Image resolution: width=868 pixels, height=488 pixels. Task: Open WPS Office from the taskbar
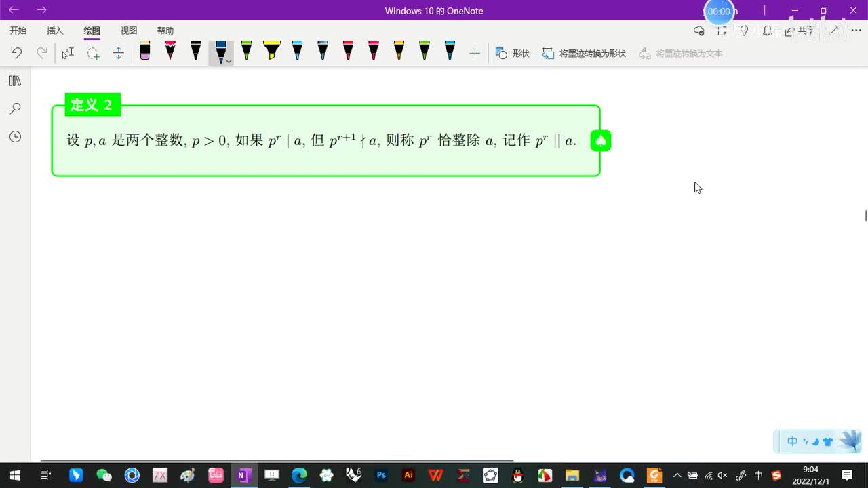436,475
